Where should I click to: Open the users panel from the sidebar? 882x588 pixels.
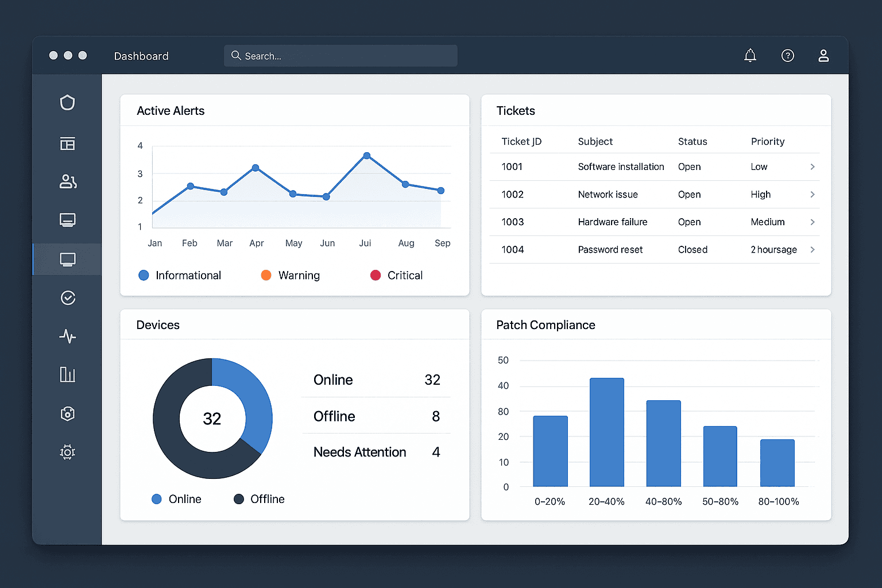point(67,181)
